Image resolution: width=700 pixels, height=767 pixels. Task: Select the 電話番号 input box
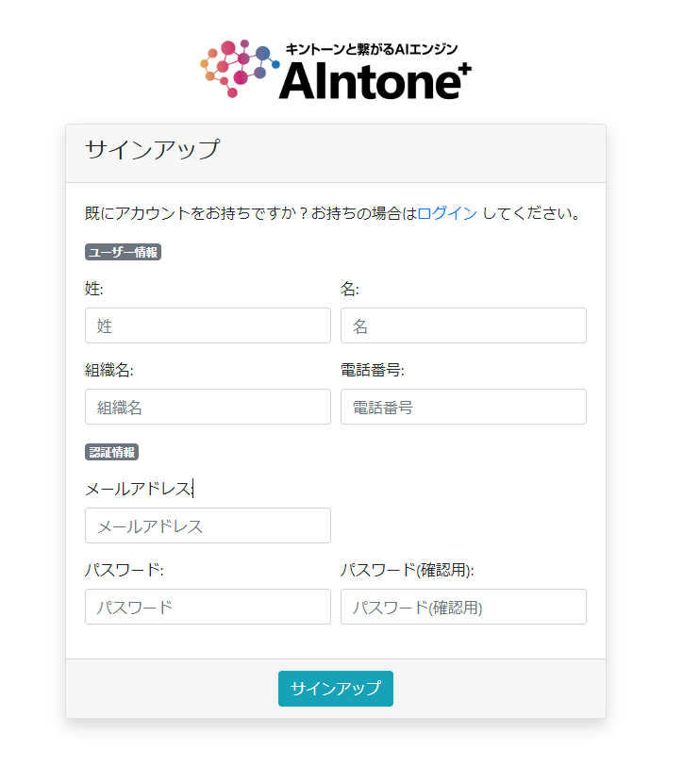463,407
